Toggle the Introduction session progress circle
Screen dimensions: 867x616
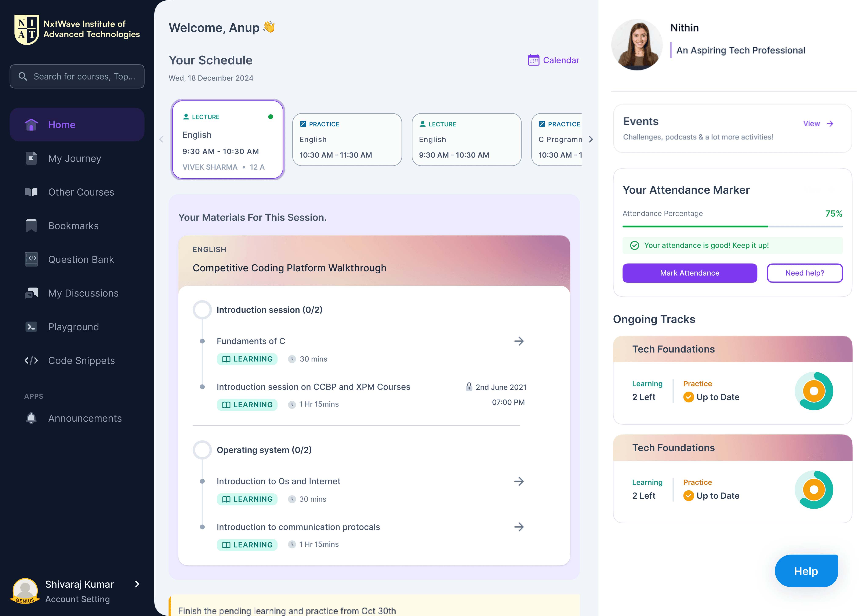(x=202, y=310)
